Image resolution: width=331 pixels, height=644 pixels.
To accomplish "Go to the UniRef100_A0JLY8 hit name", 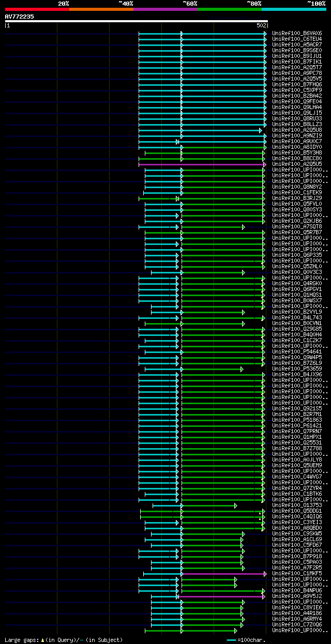I will pos(297,459).
